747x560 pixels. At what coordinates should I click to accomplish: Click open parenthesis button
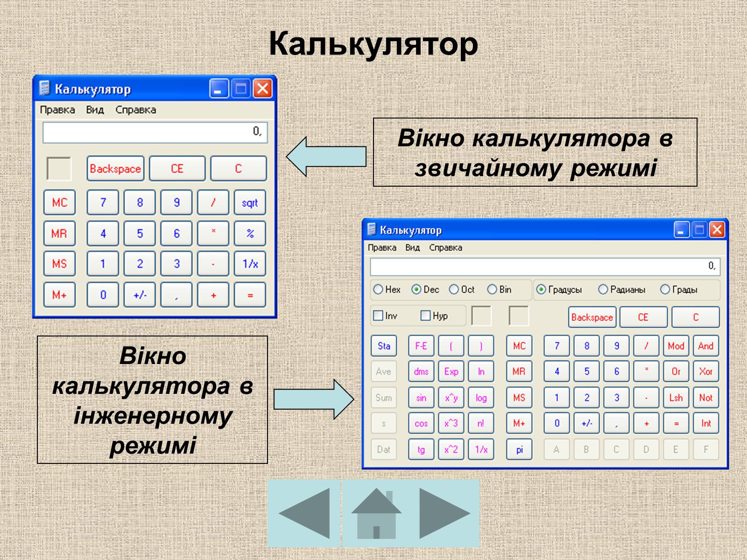(451, 346)
